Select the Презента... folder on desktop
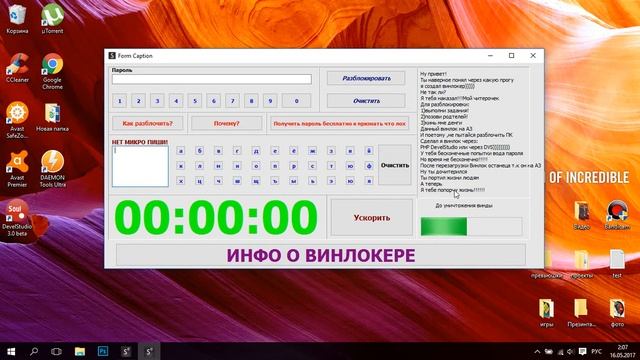 [x=582, y=313]
